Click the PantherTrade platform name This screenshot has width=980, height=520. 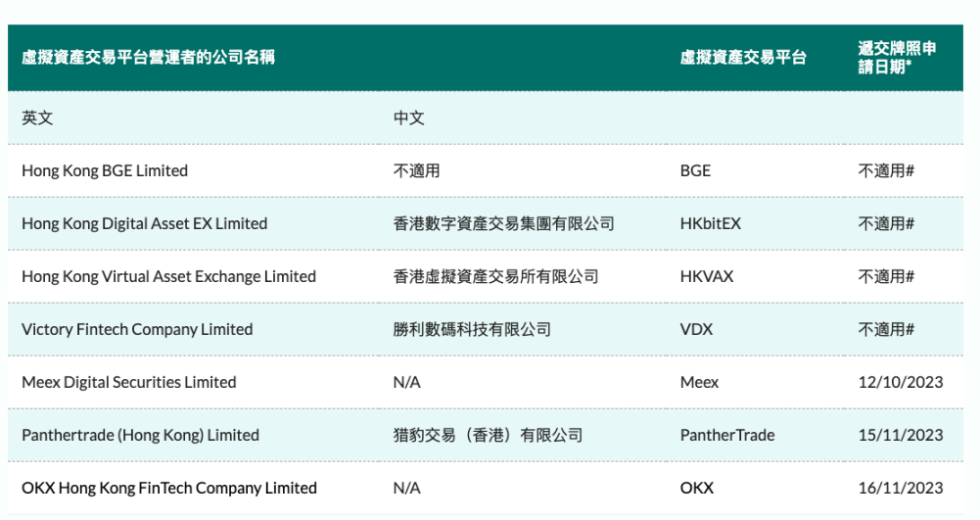pyautogui.click(x=727, y=435)
